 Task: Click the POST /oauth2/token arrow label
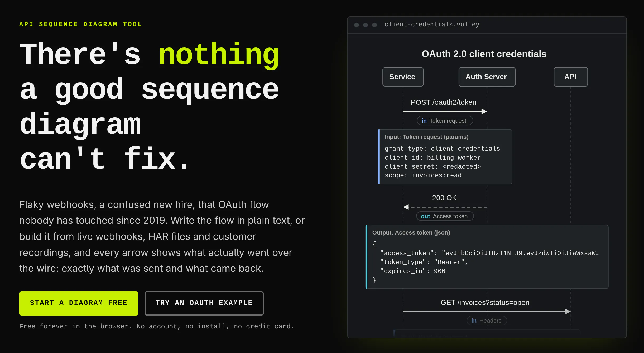tap(443, 102)
